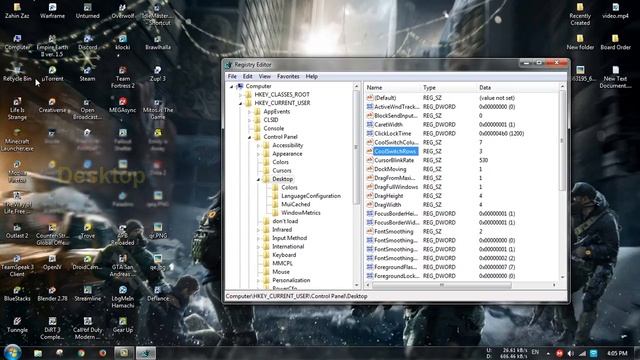Viewport: 640px width, 360px height.
Task: Select the BlueStacks desktop icon
Action: [17, 294]
